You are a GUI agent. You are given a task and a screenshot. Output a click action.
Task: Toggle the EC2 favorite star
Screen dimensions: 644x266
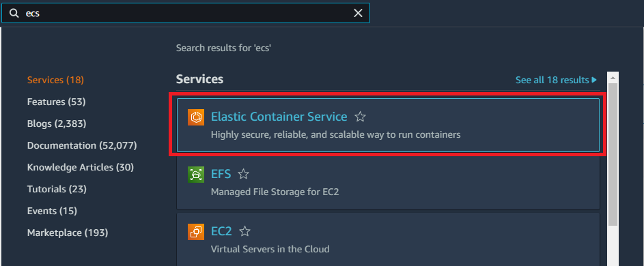(244, 231)
